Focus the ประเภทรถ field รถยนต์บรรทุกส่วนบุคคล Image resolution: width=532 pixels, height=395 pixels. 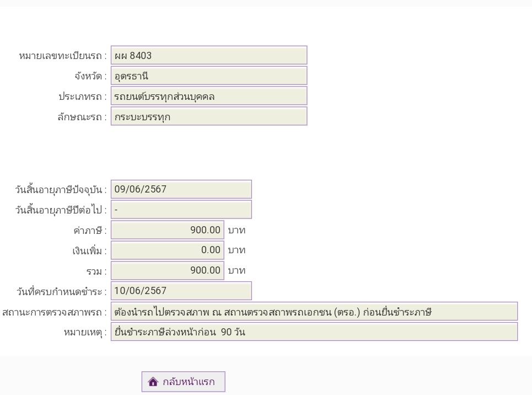pos(209,96)
